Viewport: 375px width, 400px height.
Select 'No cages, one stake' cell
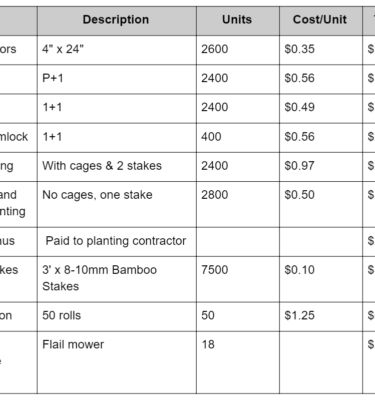(x=117, y=204)
